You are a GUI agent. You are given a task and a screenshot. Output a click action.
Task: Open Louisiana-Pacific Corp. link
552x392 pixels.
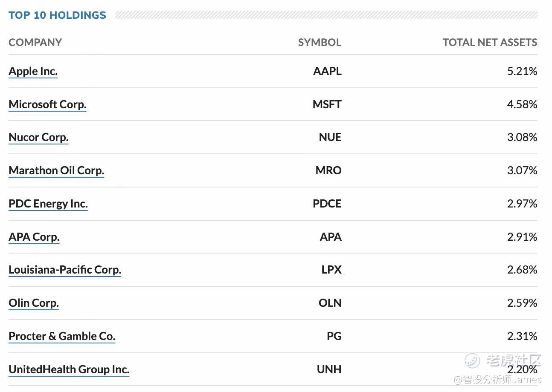tap(65, 270)
